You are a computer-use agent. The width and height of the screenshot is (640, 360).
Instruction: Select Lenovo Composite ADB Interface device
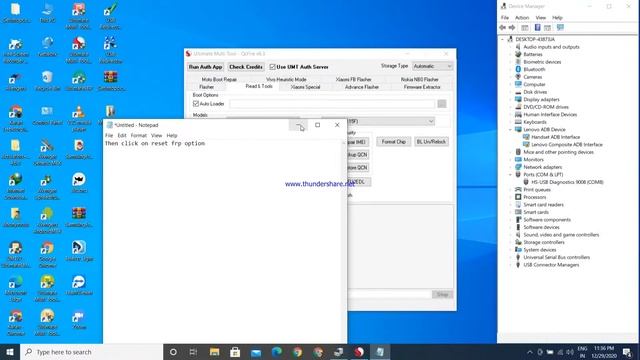coord(567,144)
